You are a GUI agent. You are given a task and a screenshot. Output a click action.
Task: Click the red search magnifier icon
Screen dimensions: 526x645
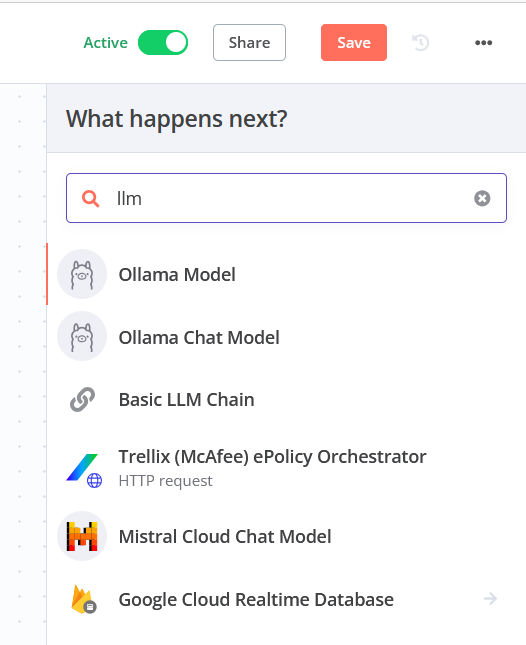pyautogui.click(x=90, y=199)
